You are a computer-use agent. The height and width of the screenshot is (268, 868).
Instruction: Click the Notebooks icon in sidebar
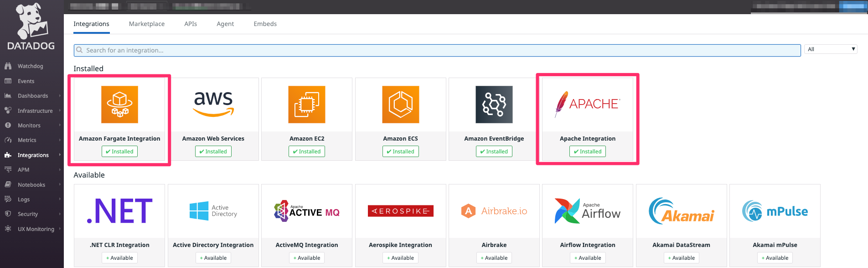[x=8, y=184]
